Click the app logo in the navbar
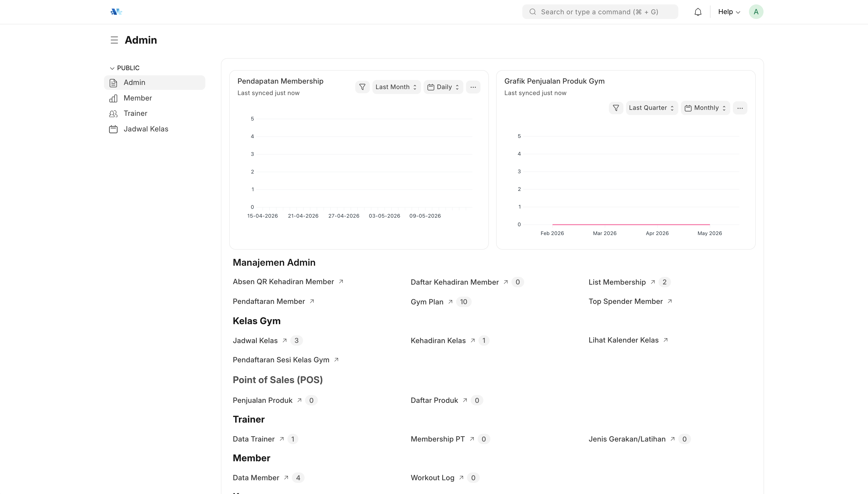This screenshot has height=494, width=868. click(116, 12)
